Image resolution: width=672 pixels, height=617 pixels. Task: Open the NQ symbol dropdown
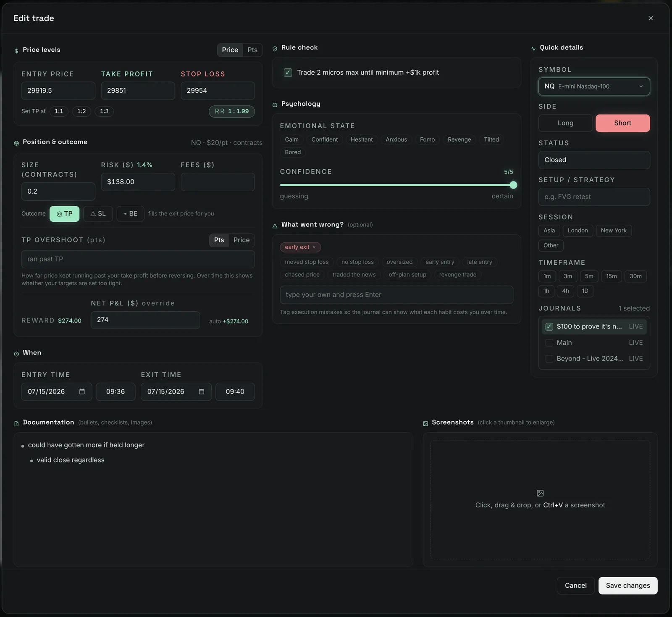(x=594, y=87)
